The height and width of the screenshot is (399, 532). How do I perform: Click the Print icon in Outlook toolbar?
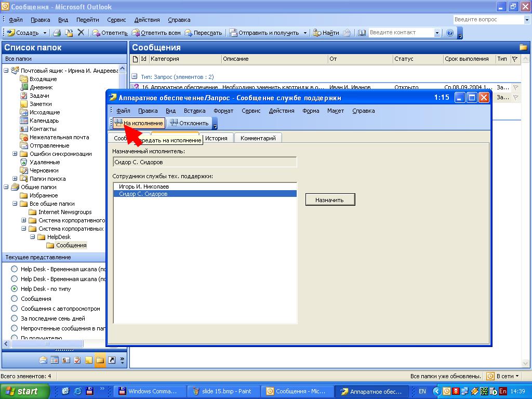57,33
